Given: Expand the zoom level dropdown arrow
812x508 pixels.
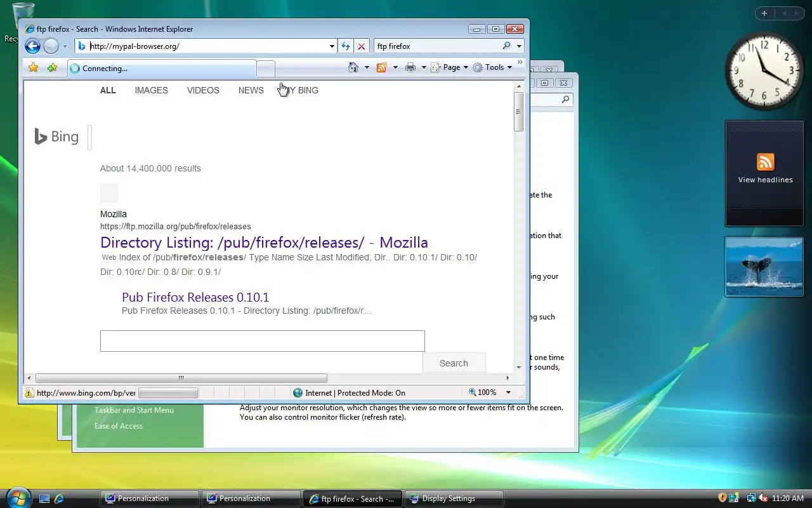Looking at the screenshot, I should pyautogui.click(x=507, y=393).
